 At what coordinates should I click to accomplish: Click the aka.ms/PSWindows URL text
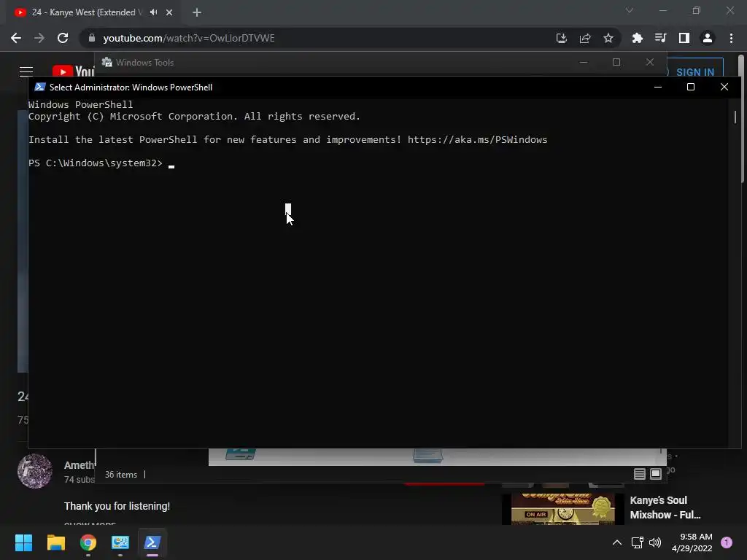(477, 140)
